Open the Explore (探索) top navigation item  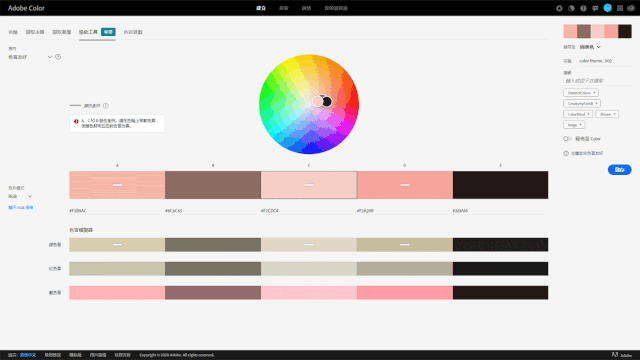coord(284,8)
